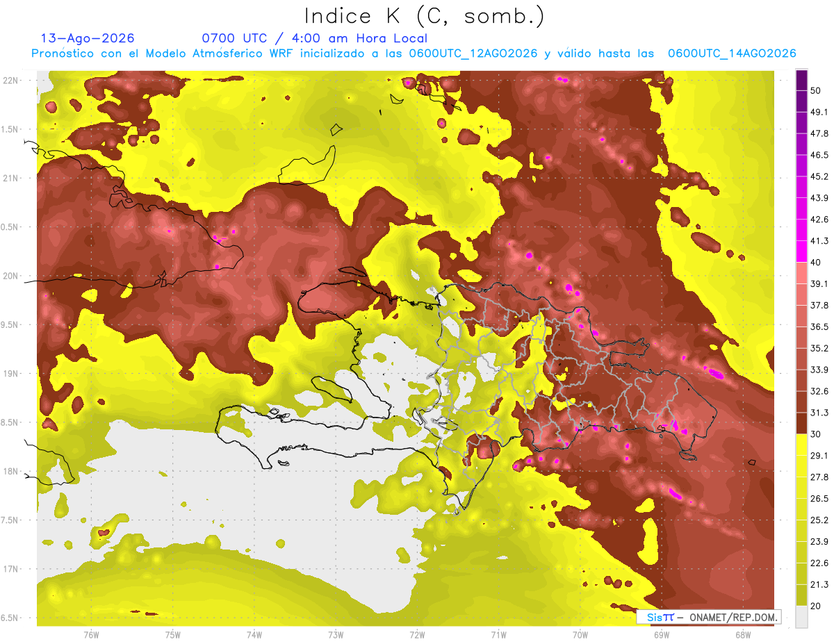
Task: Click the colorbar value '29.1'
Action: tap(819, 456)
